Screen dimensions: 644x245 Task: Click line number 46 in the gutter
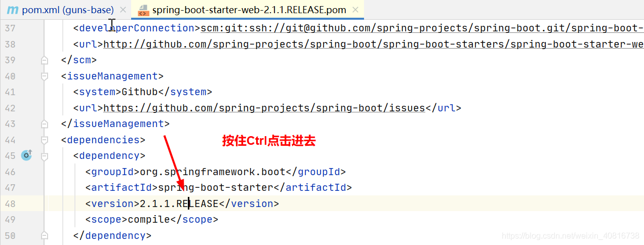[10, 172]
